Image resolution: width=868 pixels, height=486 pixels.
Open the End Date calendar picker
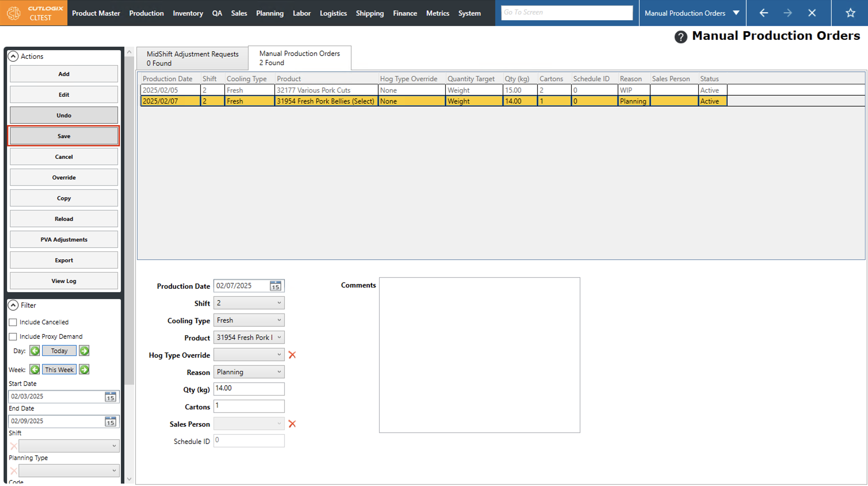110,421
